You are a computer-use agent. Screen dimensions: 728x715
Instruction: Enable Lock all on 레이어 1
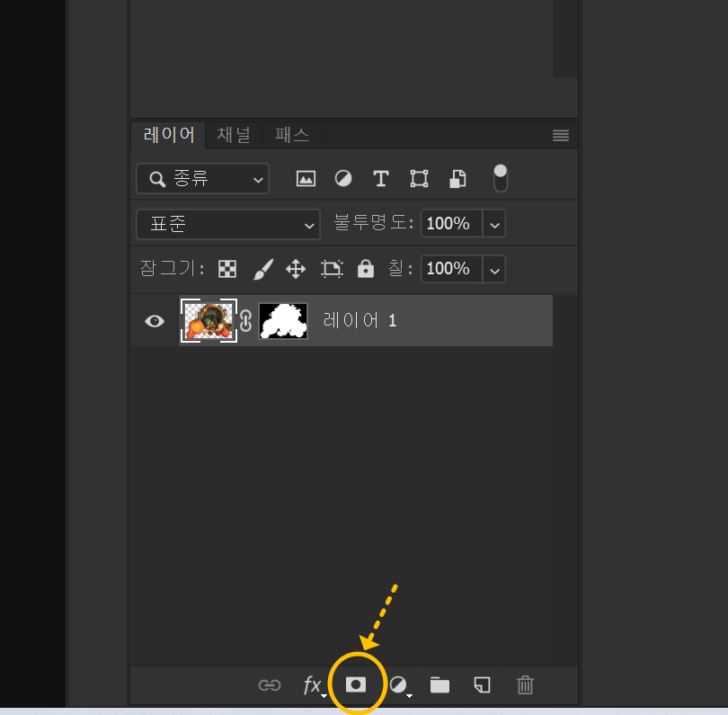pos(365,268)
